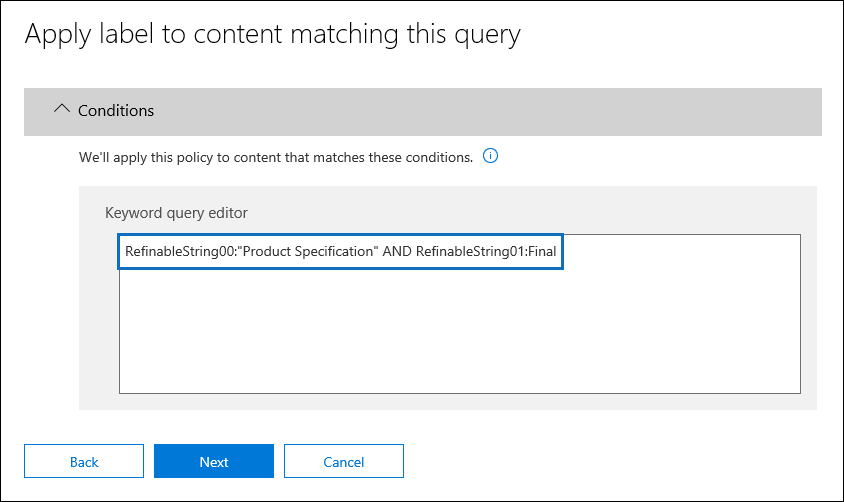This screenshot has height=502, width=844.
Task: Place cursor on RefinableString01:Final text
Action: 486,251
